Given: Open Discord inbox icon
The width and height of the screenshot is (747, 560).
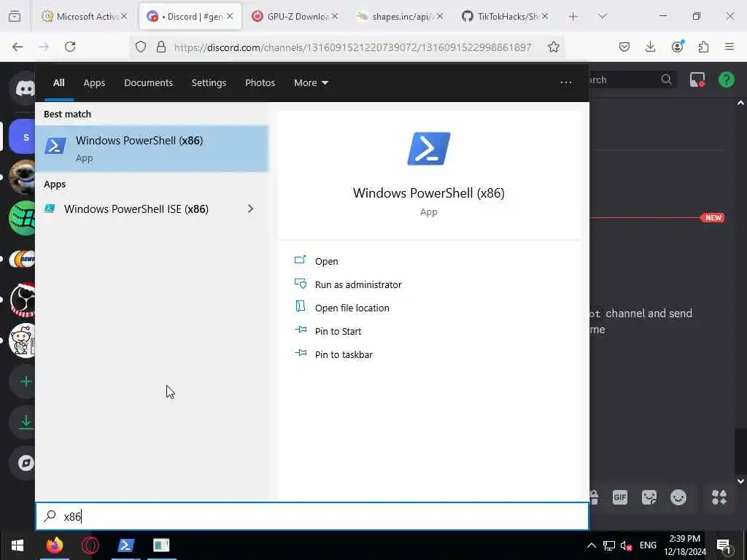Looking at the screenshot, I should [x=697, y=80].
